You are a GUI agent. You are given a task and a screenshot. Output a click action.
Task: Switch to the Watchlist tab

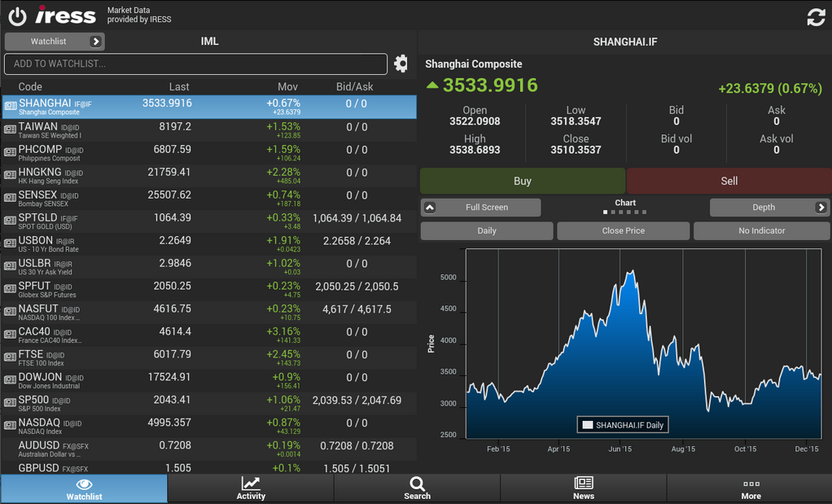click(x=84, y=489)
